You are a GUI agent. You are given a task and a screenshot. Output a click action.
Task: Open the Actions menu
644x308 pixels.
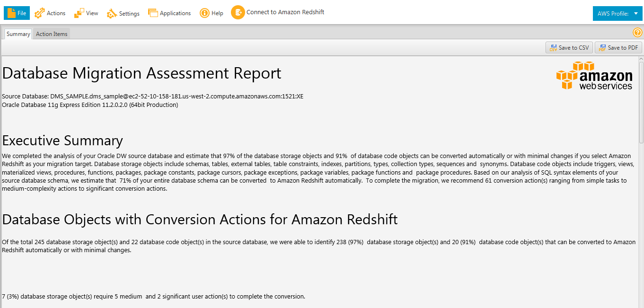50,13
